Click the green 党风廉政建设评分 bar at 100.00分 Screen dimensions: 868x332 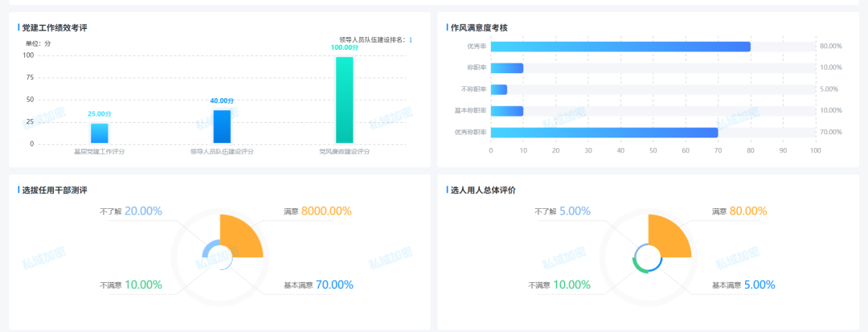point(344,100)
